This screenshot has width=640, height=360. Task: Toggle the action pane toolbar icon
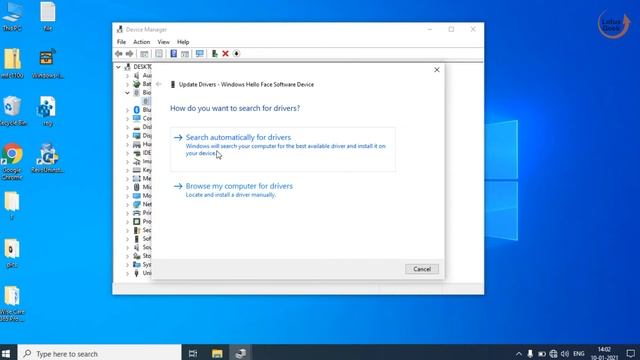click(x=185, y=53)
